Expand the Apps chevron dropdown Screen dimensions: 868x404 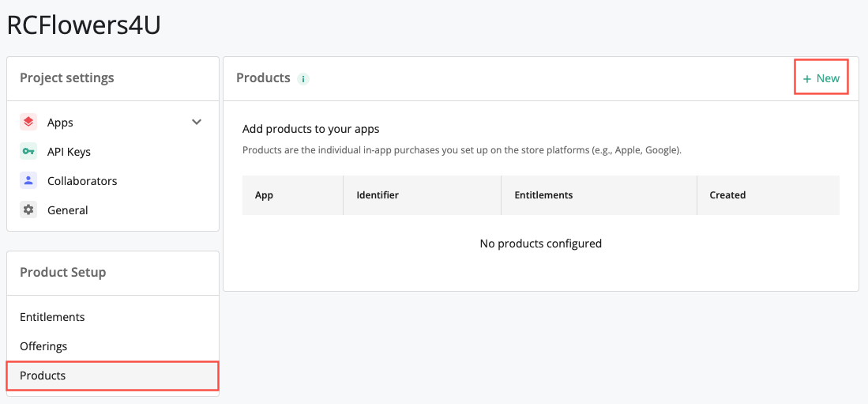point(197,123)
